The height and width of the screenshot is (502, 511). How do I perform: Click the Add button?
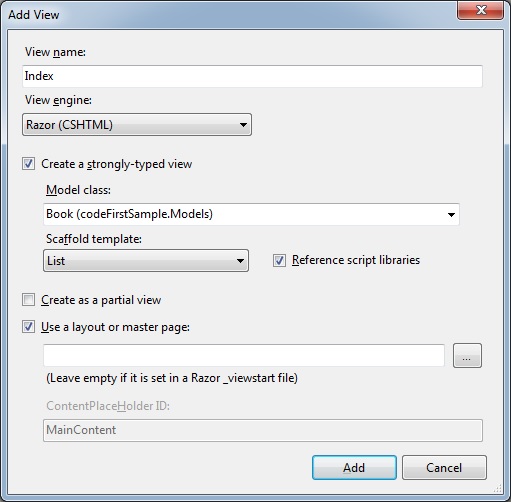pyautogui.click(x=354, y=468)
